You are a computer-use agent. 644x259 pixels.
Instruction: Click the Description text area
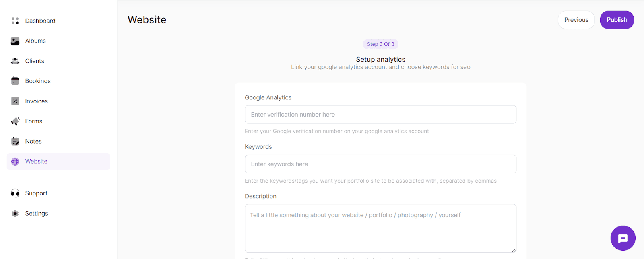click(380, 228)
